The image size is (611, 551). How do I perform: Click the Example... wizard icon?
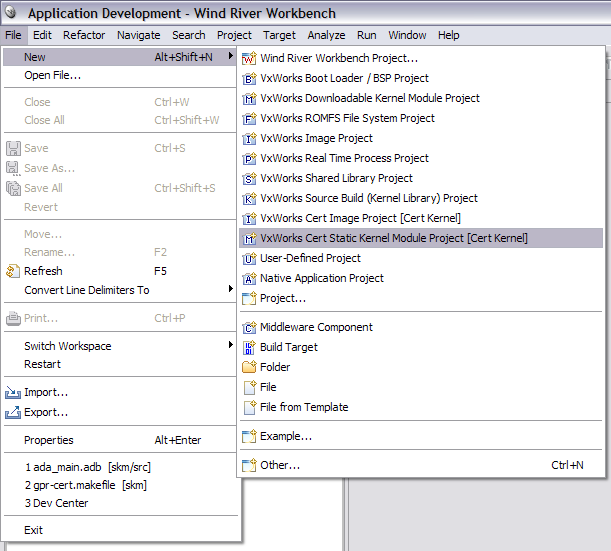click(249, 436)
